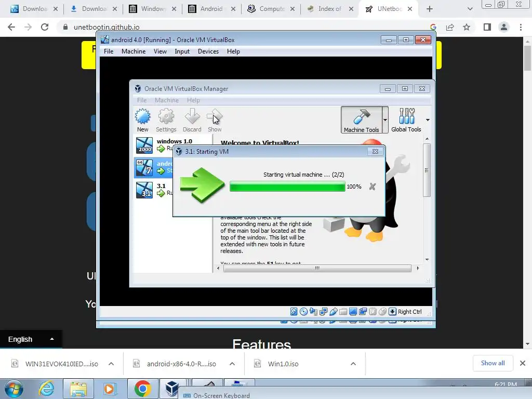The width and height of the screenshot is (532, 399).
Task: Click keyboard capture arrow icon
Action: [x=392, y=312]
